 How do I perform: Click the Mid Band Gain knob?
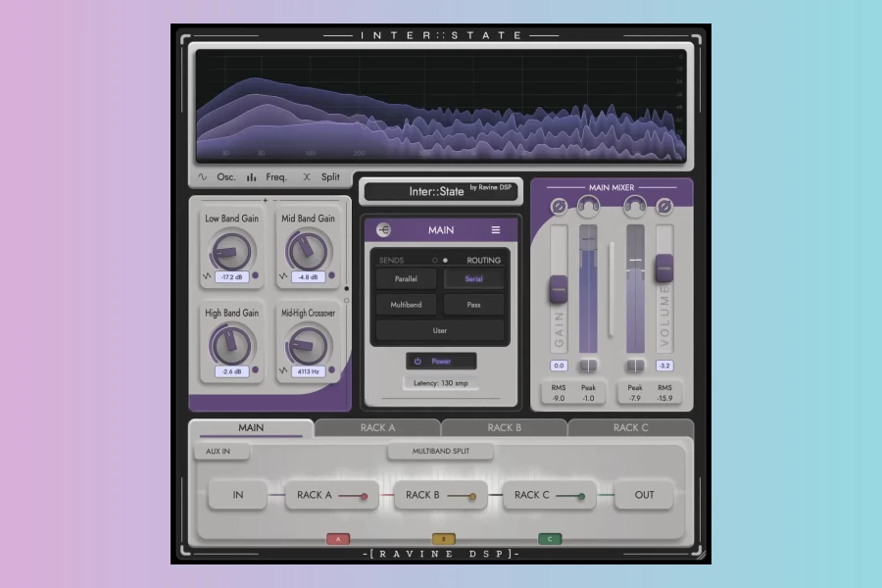308,252
